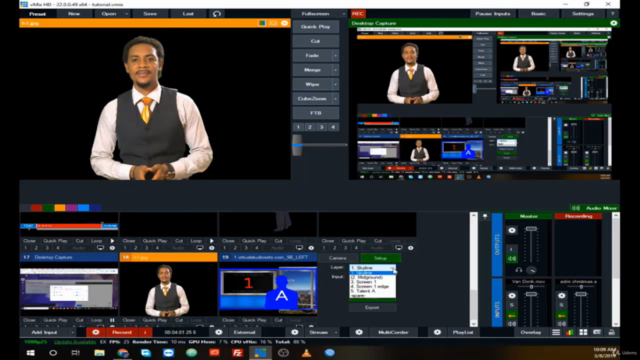Click the Cut transition button

coord(316,41)
